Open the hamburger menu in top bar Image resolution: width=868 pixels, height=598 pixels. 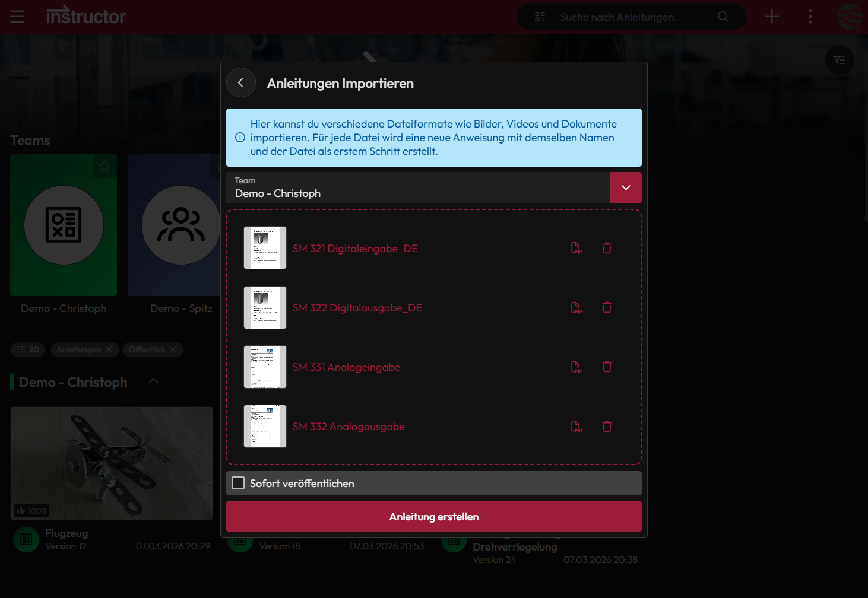click(17, 17)
